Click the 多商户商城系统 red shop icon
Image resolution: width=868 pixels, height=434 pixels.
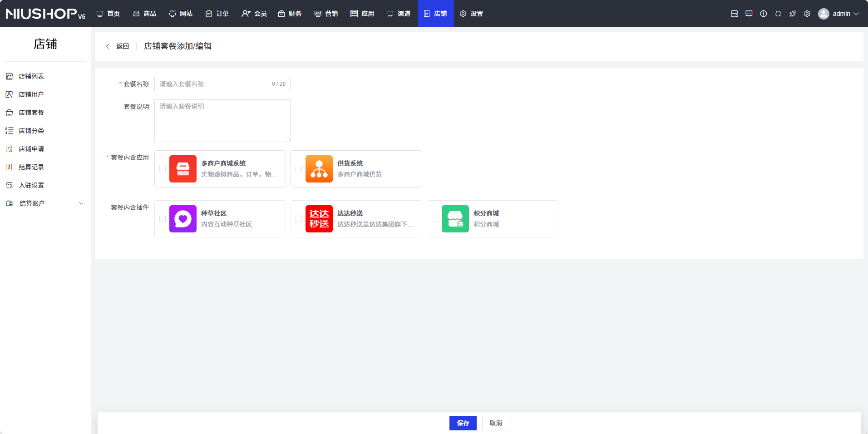point(182,169)
